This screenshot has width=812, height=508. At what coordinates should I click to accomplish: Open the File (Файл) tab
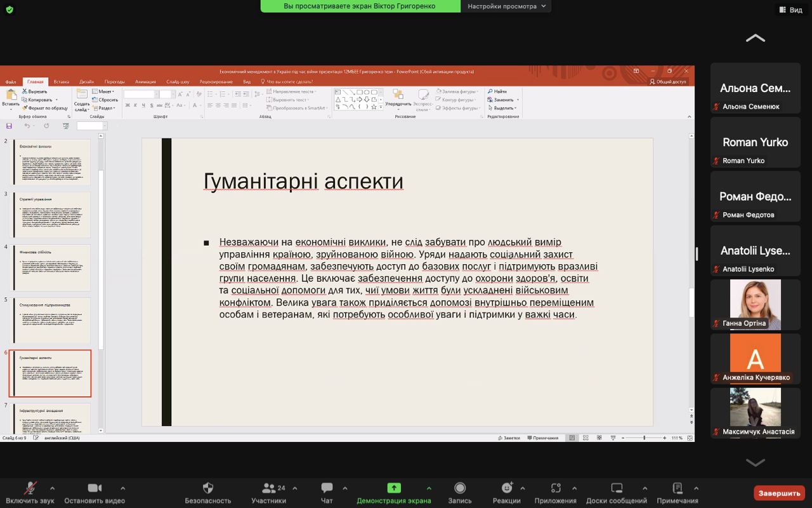(x=11, y=82)
